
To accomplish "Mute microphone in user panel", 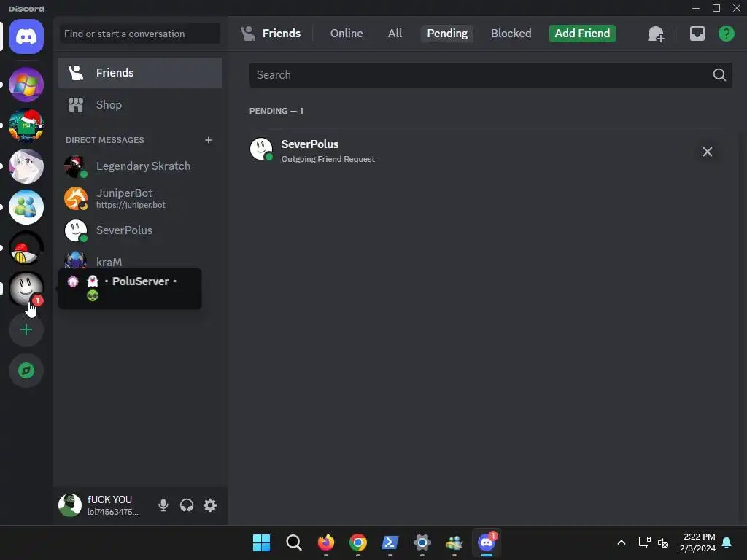I will (x=163, y=505).
